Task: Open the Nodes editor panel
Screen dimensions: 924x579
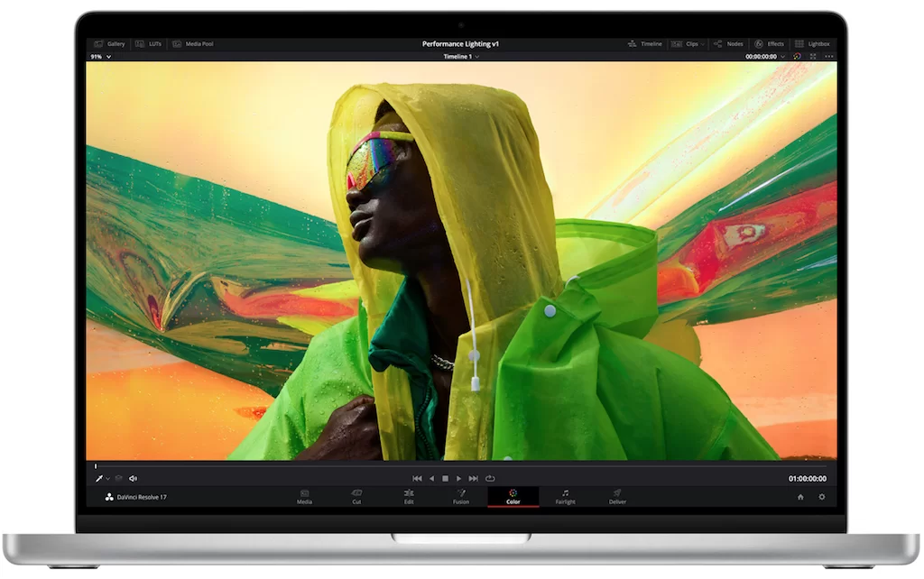Action: [x=729, y=43]
